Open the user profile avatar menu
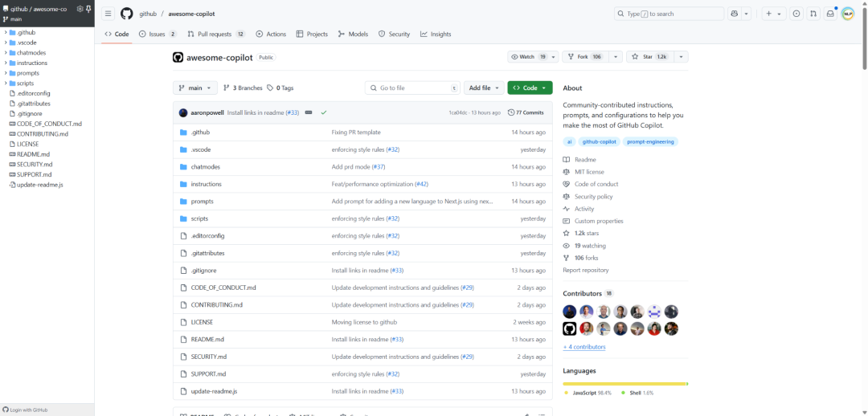This screenshot has width=868, height=416. click(848, 14)
